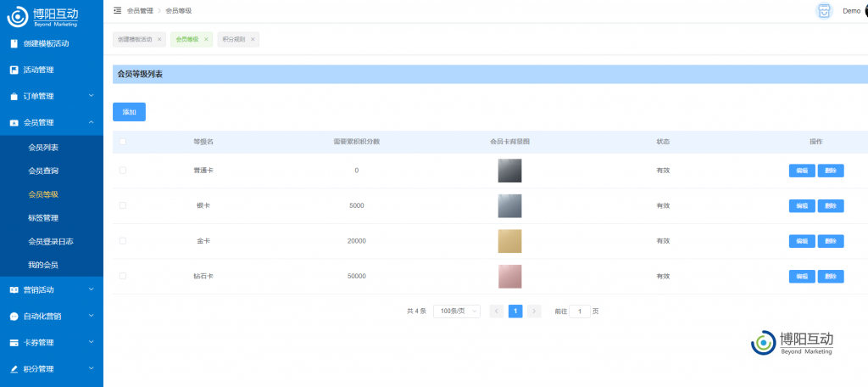Click the 积分管理 pencil icon

click(14, 369)
